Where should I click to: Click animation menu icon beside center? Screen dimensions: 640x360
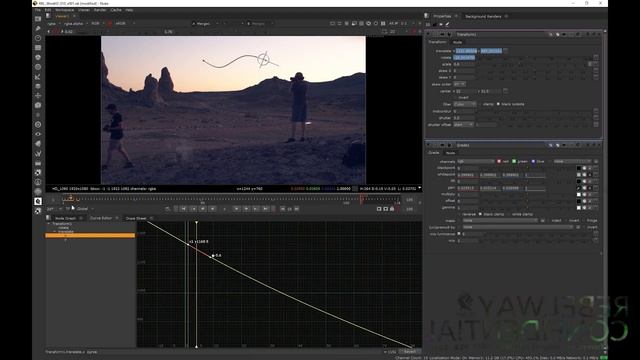(x=505, y=91)
